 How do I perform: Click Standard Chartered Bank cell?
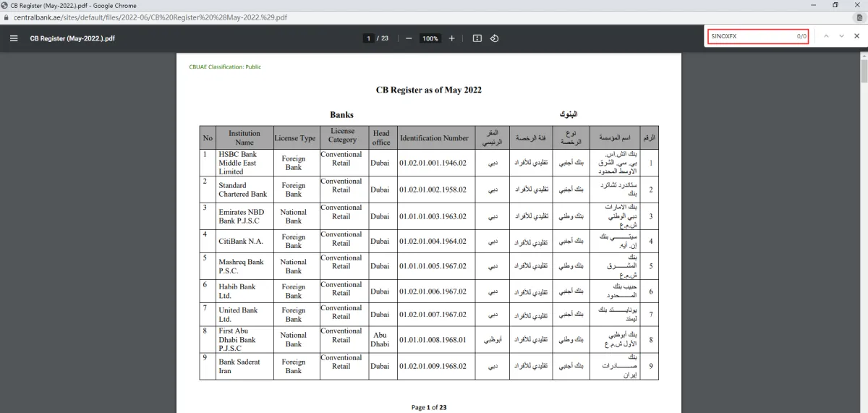[x=244, y=190]
